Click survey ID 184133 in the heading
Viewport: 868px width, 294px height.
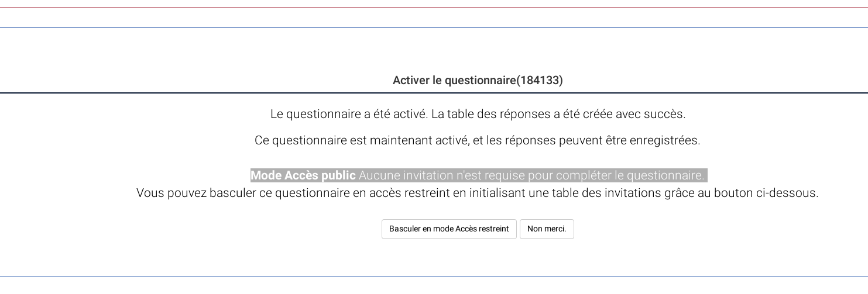tap(539, 81)
